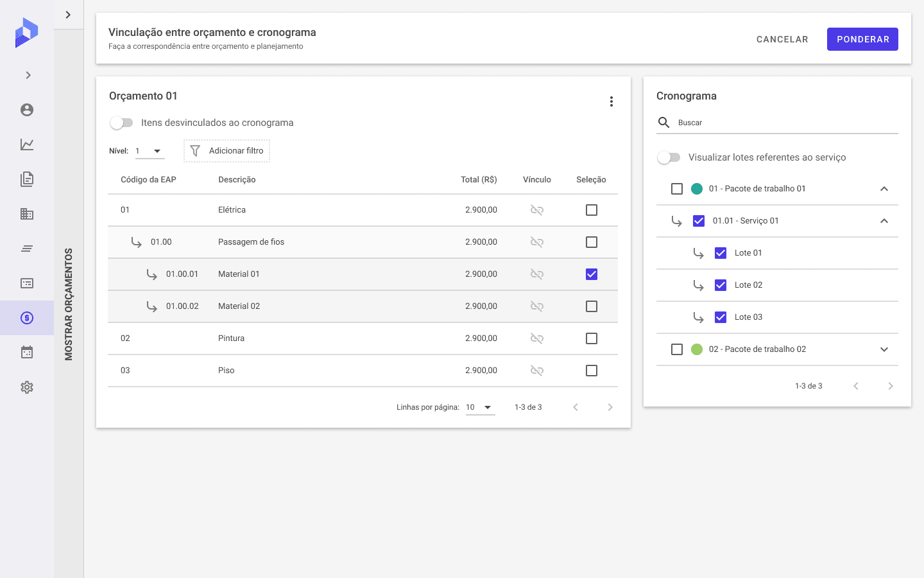Open the user profile sidebar icon
This screenshot has width=924, height=578.
[x=27, y=110]
